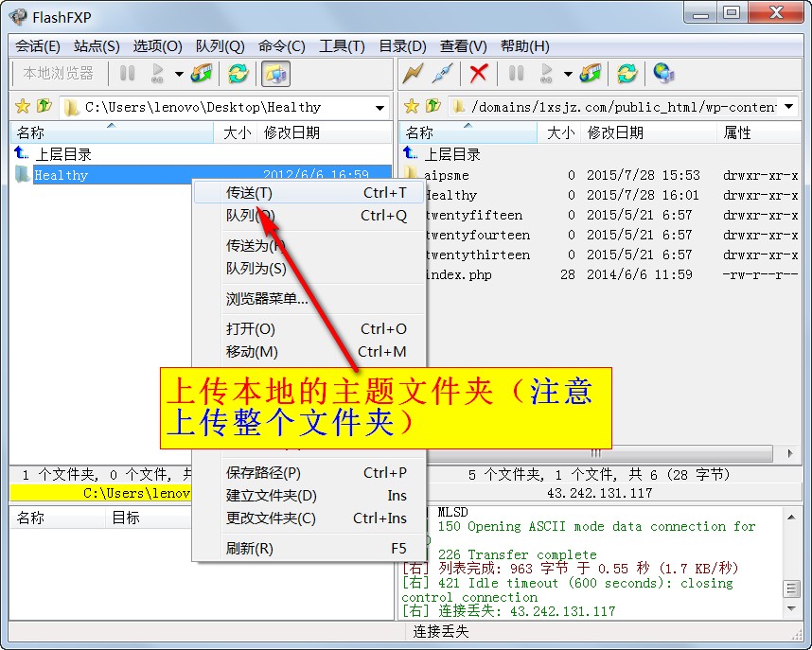Refresh the local browser file list
Screen dimensions: 812x650
point(238,74)
